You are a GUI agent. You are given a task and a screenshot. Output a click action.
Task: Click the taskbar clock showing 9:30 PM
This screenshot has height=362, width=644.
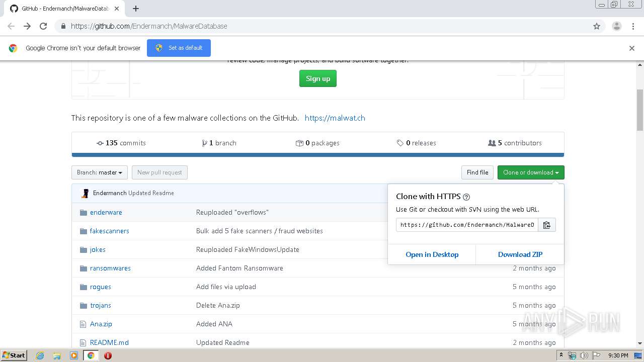[x=618, y=355]
